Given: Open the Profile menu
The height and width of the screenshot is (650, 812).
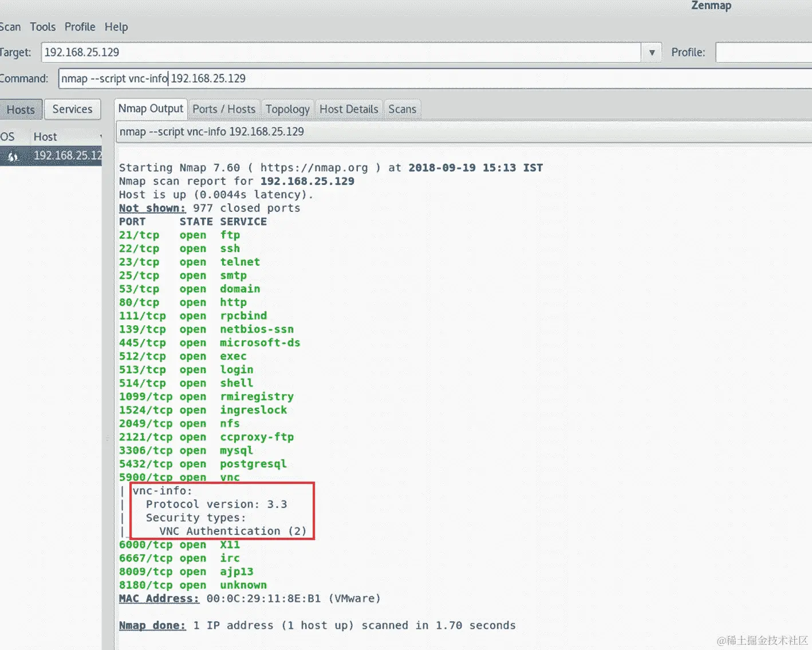Looking at the screenshot, I should [80, 27].
